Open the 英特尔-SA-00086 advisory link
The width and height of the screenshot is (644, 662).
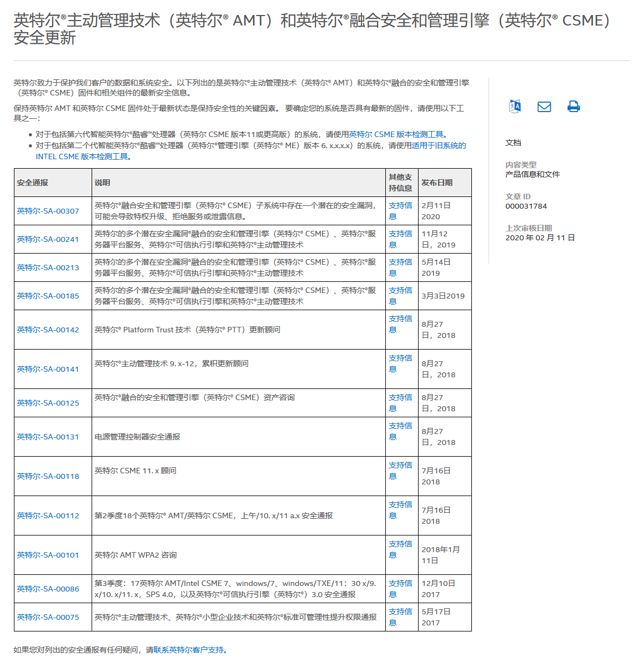click(x=48, y=589)
